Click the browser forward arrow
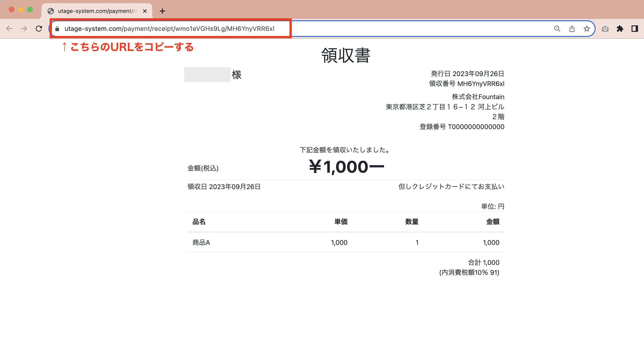 pos(24,29)
